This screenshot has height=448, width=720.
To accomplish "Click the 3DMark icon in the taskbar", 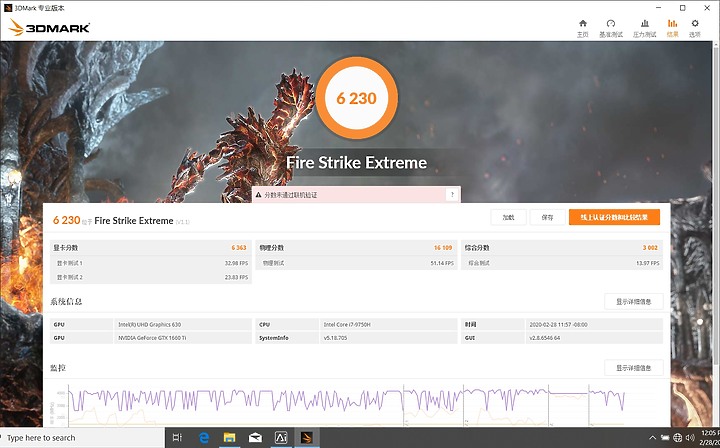I will (307, 438).
